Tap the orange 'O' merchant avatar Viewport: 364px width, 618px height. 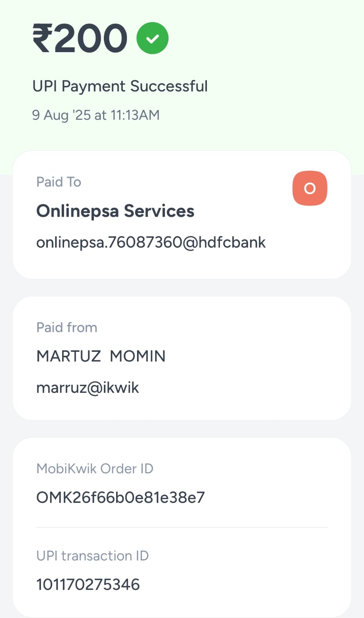pos(310,188)
